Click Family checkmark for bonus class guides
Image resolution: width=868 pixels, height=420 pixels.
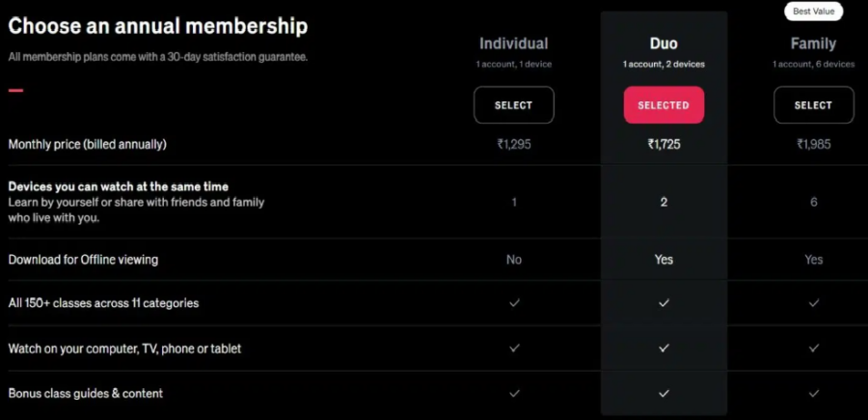tap(814, 394)
